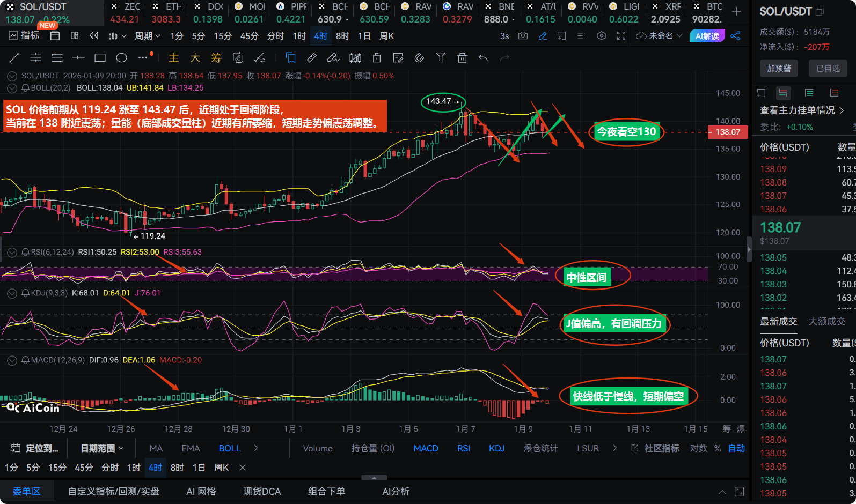
Task: Click the 加预警 add alert button
Action: [779, 68]
